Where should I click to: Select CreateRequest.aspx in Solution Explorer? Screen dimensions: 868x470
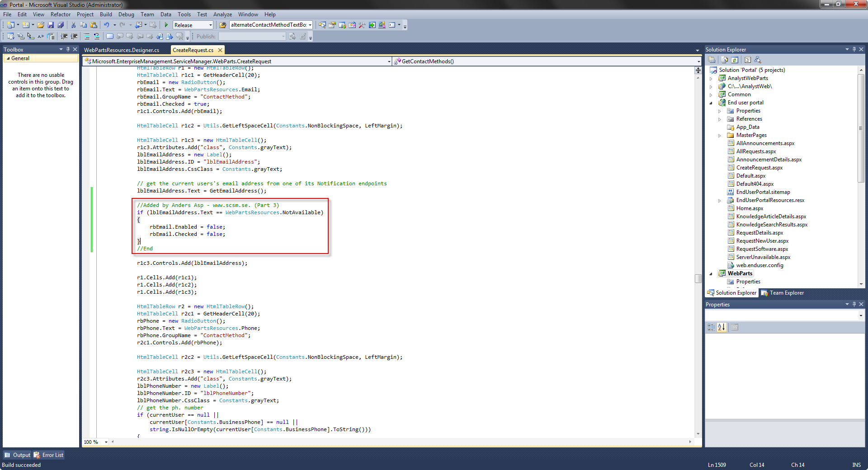[x=759, y=168]
